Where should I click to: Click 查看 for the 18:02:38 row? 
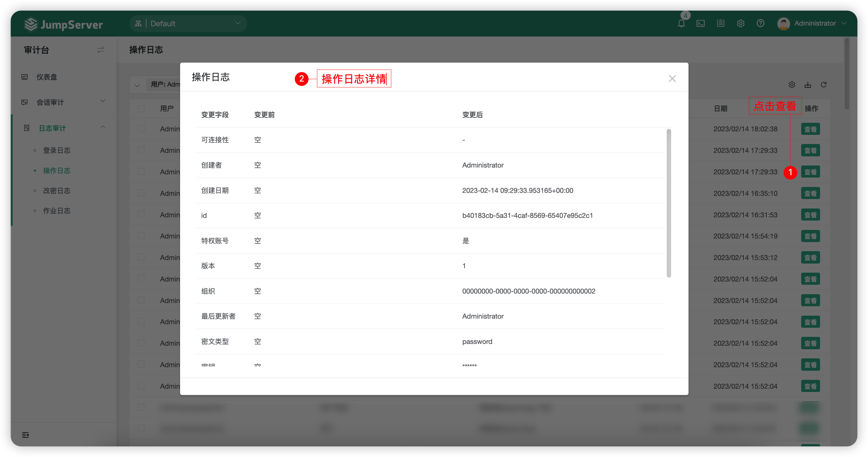(810, 129)
